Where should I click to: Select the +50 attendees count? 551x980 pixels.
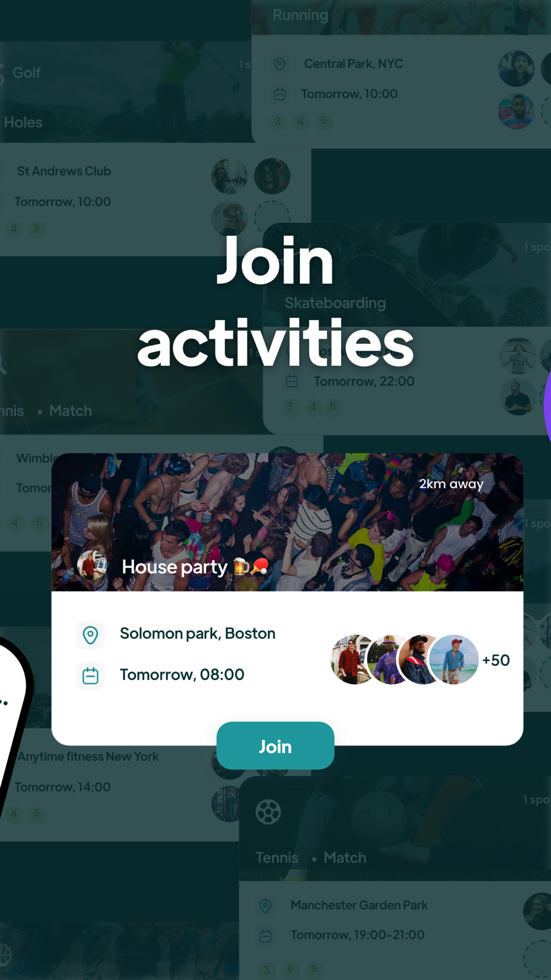point(496,660)
